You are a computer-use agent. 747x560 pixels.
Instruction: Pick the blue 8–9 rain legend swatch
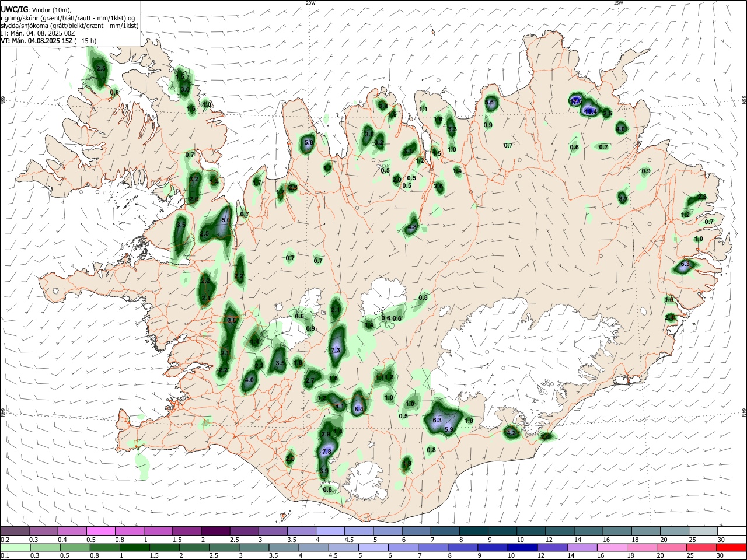[x=462, y=547]
